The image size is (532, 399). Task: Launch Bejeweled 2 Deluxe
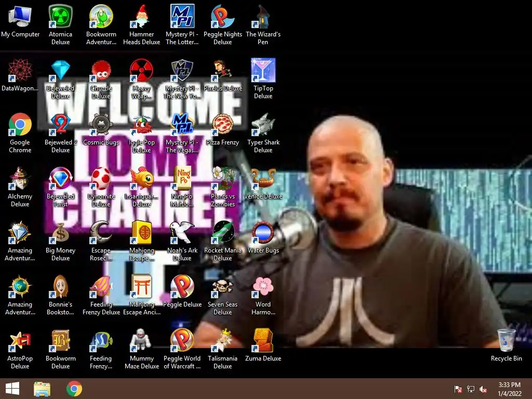(x=60, y=132)
